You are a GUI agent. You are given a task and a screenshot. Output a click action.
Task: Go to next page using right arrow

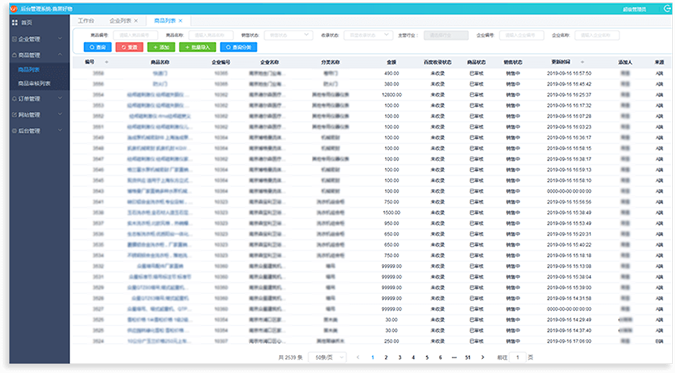point(483,357)
